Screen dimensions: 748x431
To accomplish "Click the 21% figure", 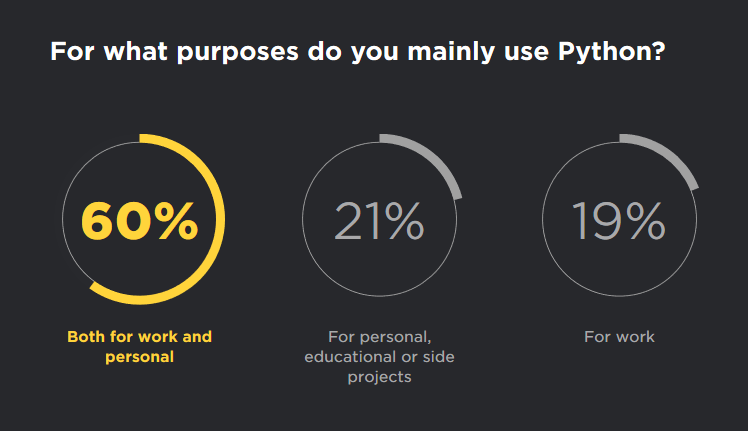I will point(379,221).
